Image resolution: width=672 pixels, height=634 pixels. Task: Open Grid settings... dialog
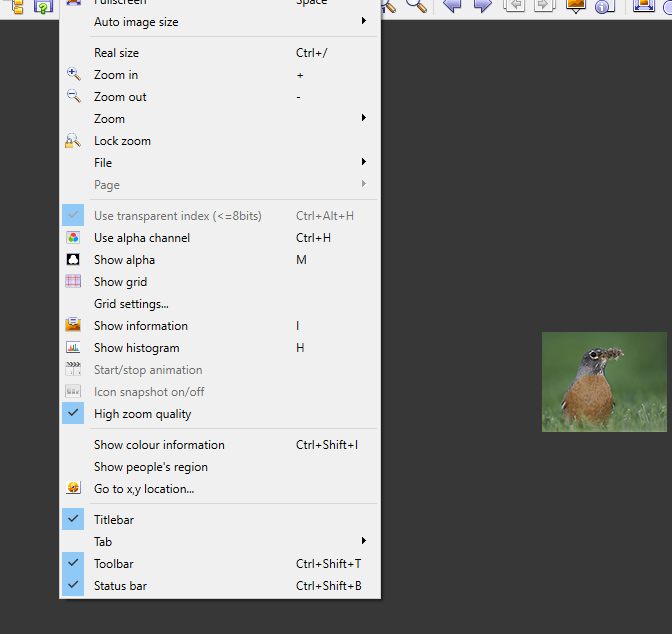131,304
